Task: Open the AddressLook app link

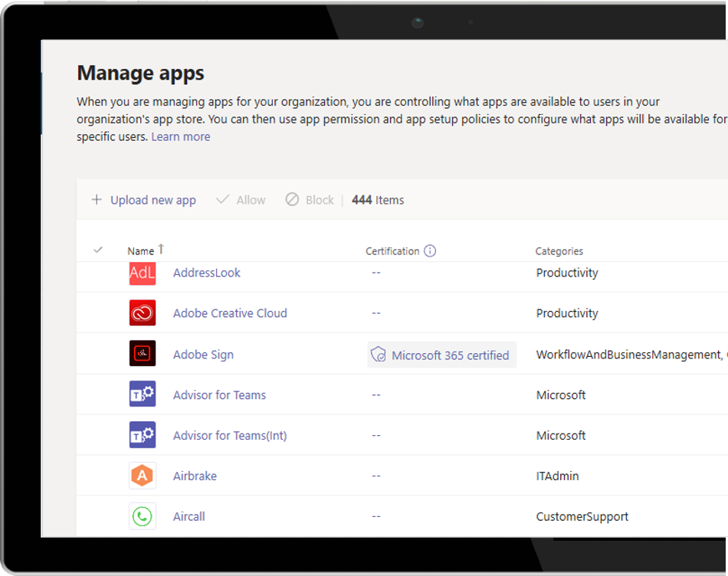Action: [x=207, y=273]
